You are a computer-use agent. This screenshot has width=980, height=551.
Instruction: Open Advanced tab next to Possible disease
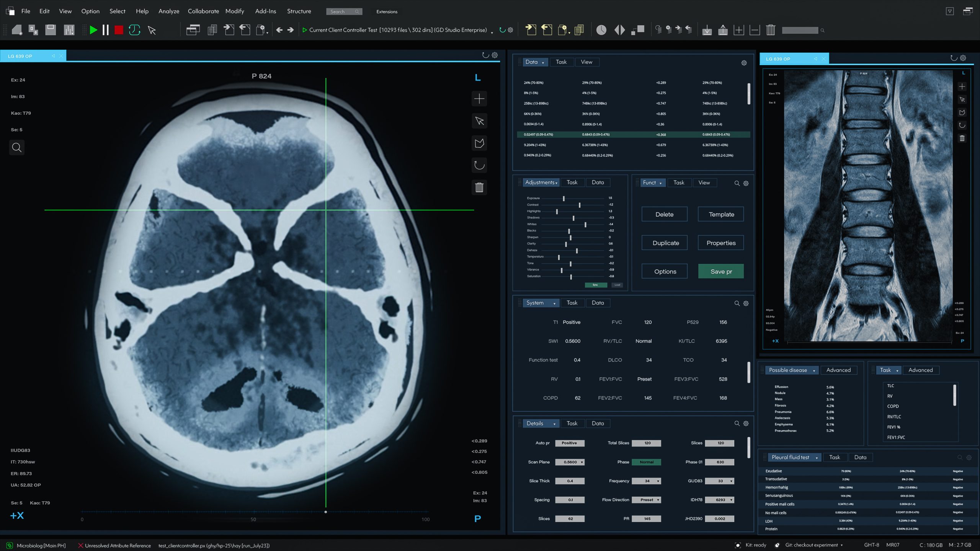coord(838,370)
